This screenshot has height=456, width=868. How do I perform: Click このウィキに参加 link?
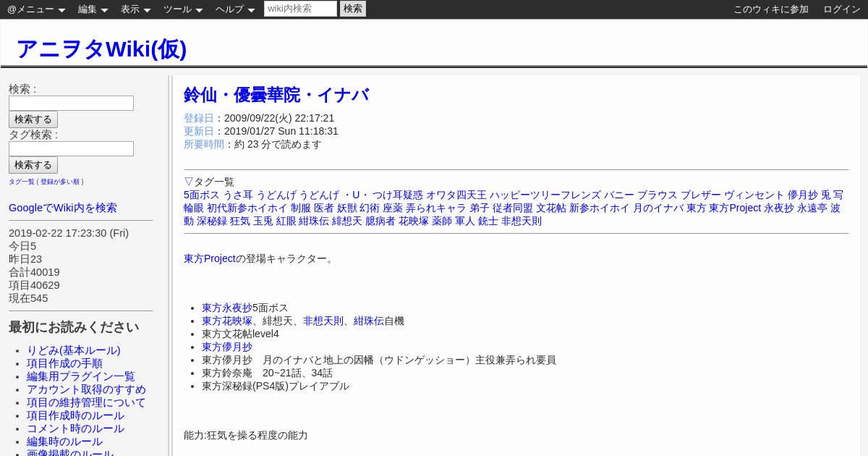pos(771,9)
